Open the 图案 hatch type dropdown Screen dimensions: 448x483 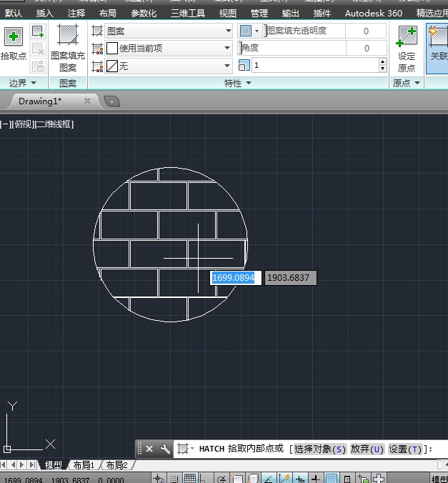[228, 31]
